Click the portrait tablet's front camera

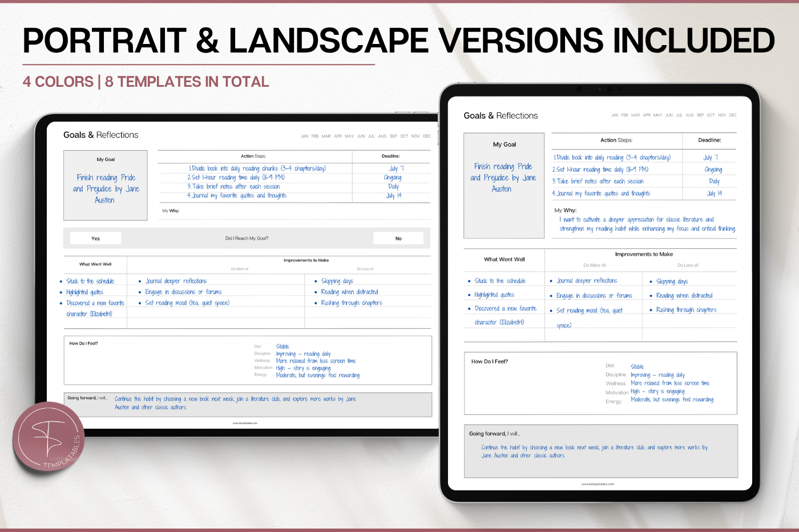(x=599, y=89)
